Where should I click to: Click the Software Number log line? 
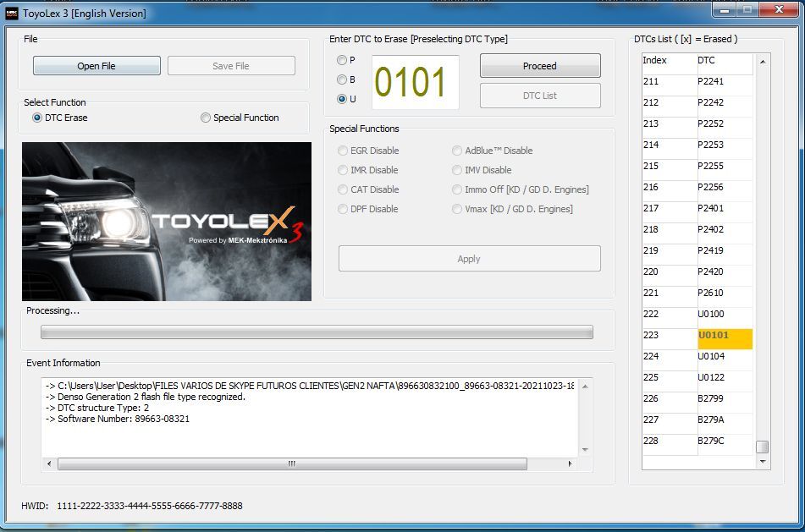pos(118,419)
